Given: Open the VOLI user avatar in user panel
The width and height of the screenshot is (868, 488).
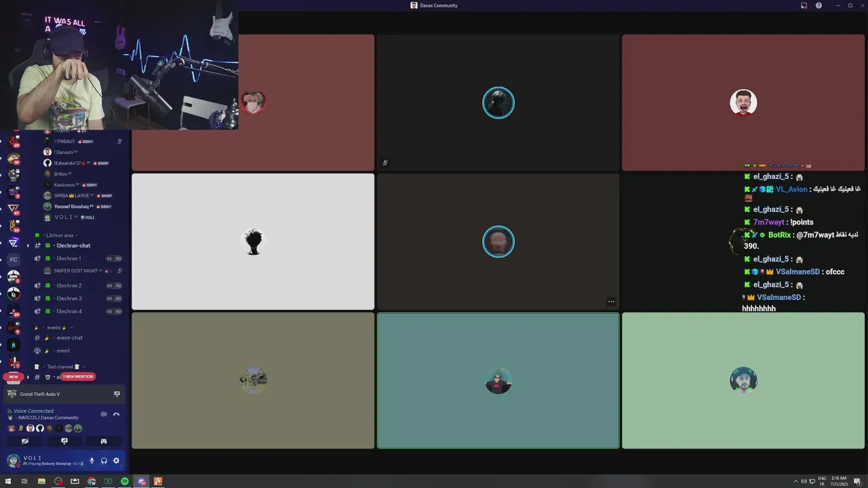Looking at the screenshot, I should click(x=13, y=461).
